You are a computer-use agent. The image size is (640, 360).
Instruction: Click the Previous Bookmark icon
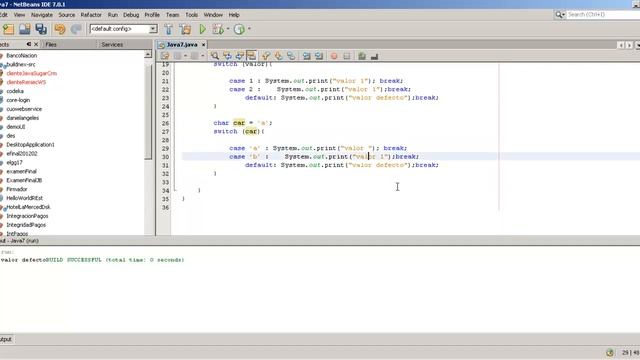click(266, 56)
